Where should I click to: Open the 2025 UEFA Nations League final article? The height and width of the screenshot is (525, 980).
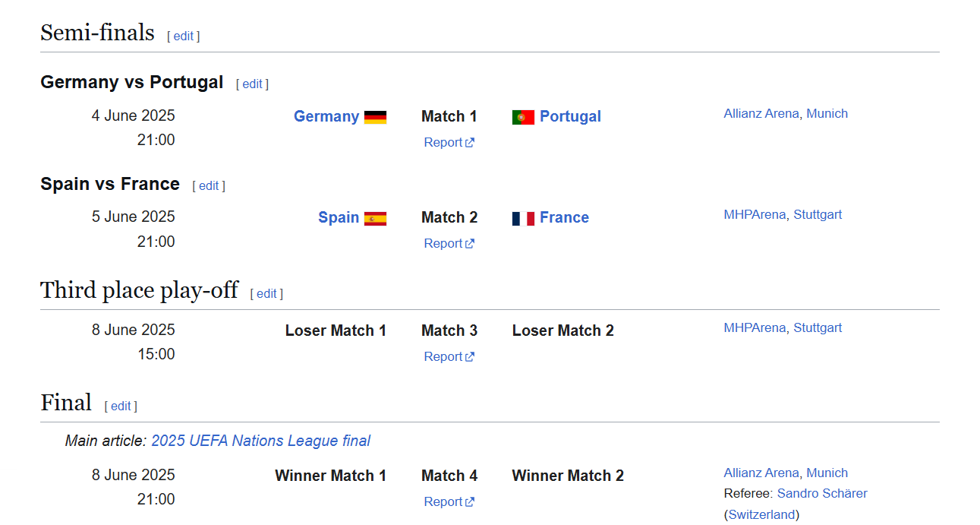point(261,441)
